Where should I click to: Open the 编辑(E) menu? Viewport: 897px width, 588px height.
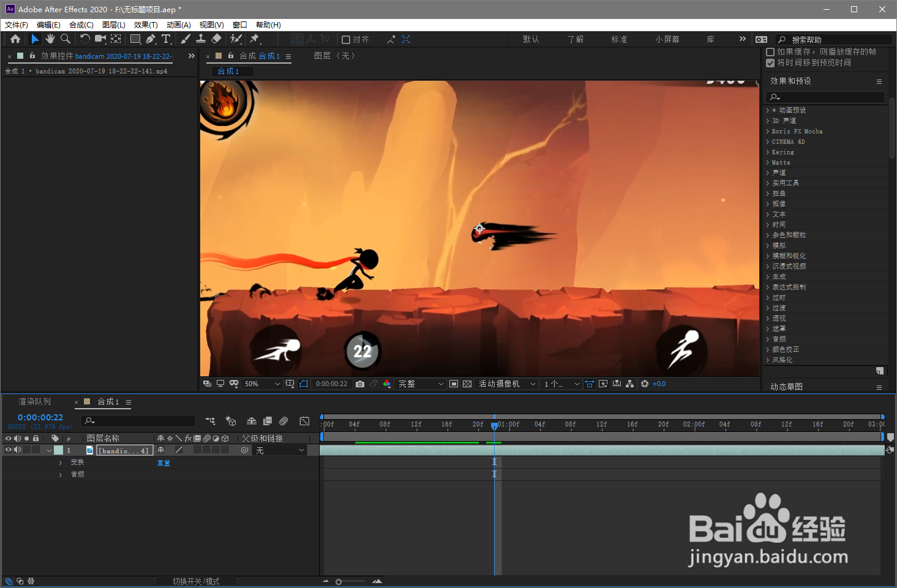[48, 25]
